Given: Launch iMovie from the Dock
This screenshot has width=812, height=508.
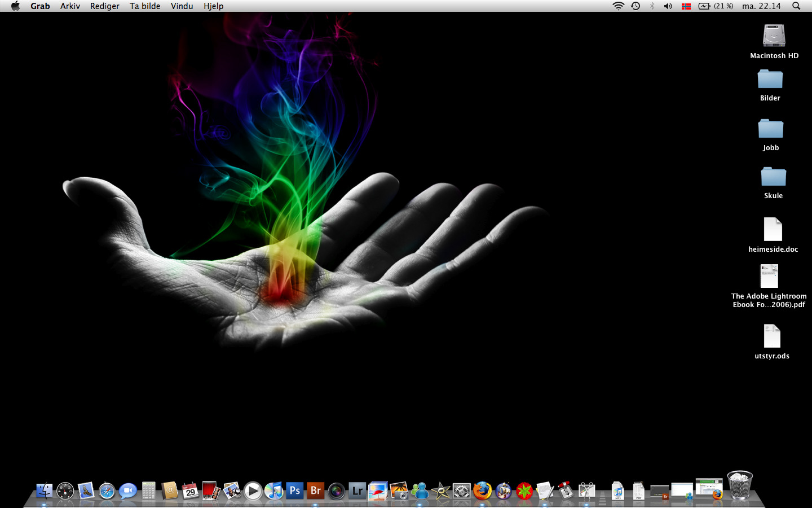Looking at the screenshot, I should point(440,491).
